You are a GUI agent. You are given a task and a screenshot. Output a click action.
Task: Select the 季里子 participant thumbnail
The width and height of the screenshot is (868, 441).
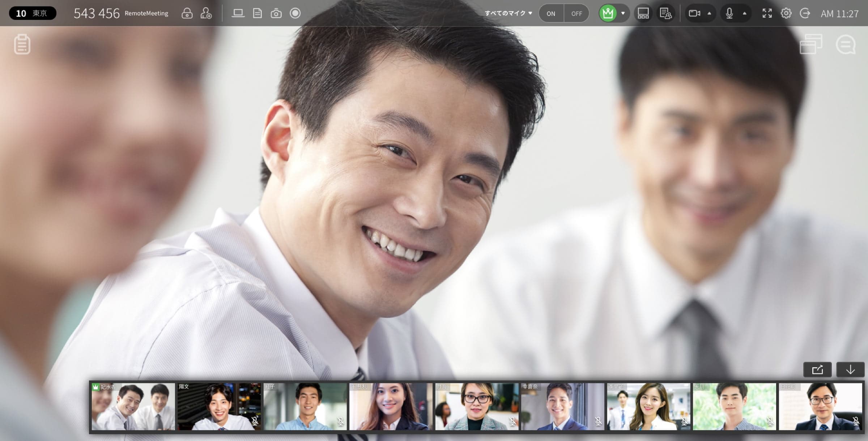coord(648,407)
